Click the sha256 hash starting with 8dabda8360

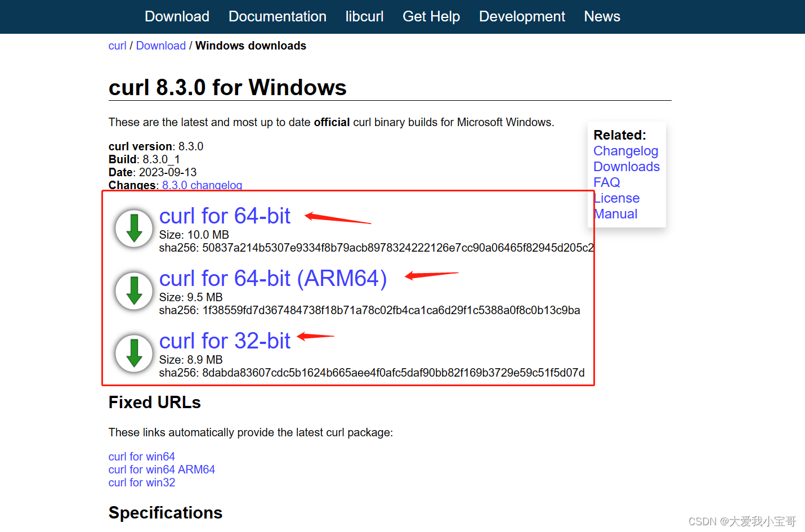click(393, 373)
